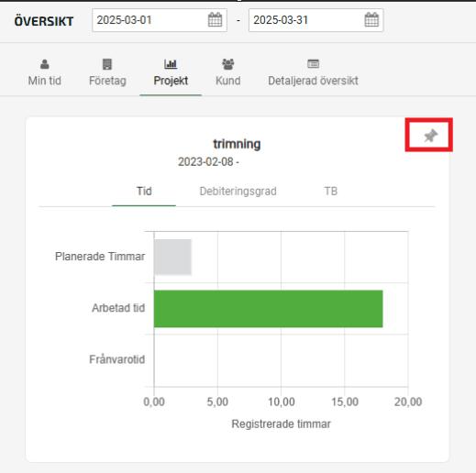
Task: Select the people group icon above Kund
Action: click(x=228, y=64)
